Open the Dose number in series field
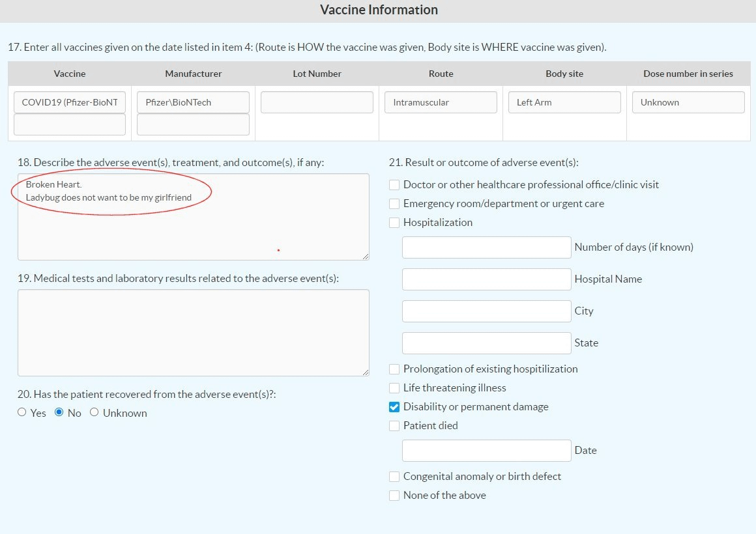 (688, 102)
